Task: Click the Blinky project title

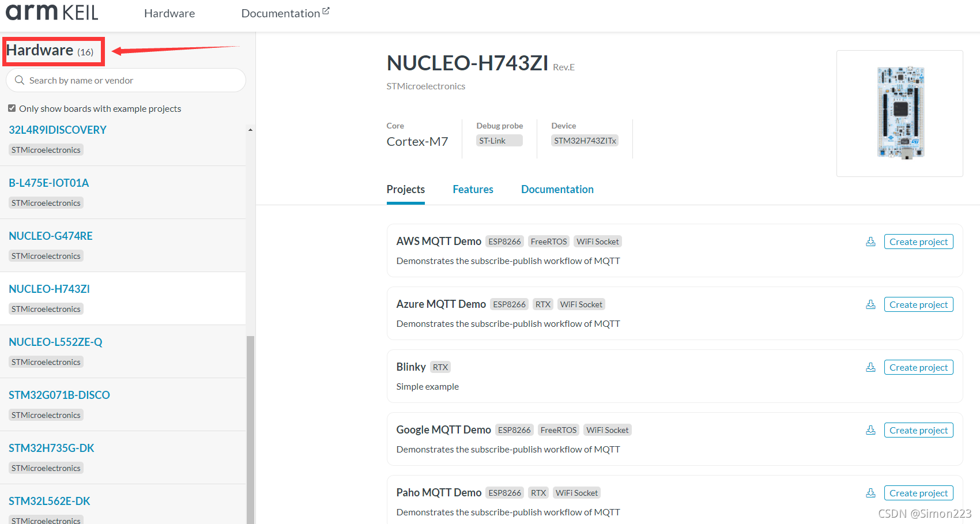Action: click(x=411, y=367)
